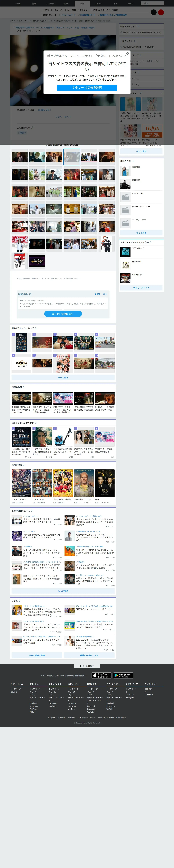Open the Google Play download badge

coord(123,675)
